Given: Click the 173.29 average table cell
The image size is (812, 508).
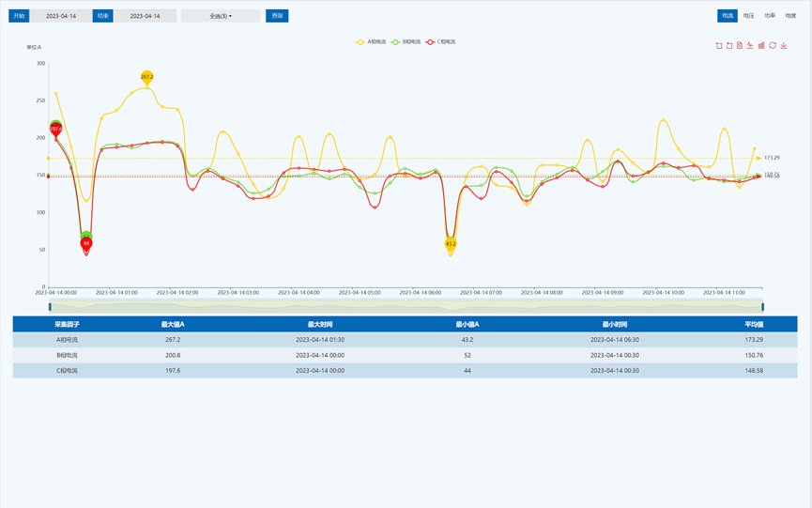Looking at the screenshot, I should 754,340.
